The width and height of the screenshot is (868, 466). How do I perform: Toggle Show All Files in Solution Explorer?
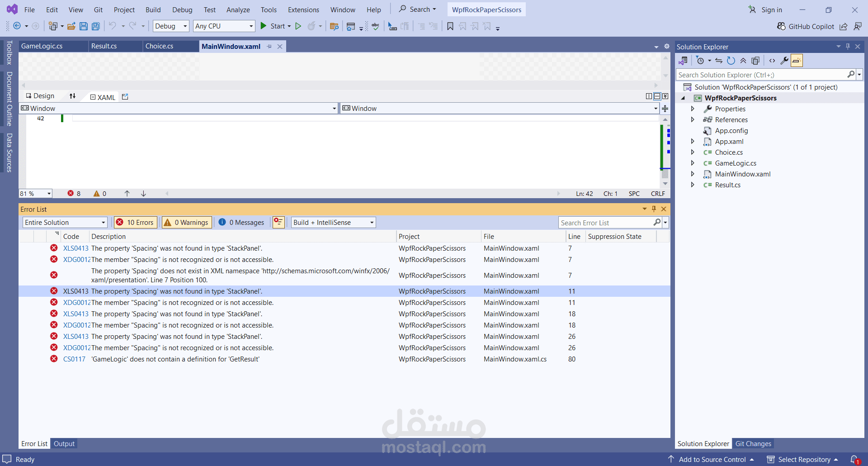pos(755,61)
